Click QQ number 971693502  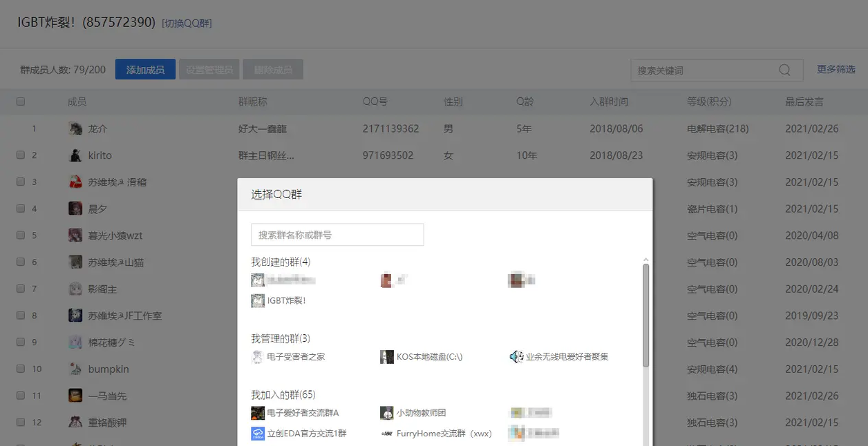tap(388, 155)
